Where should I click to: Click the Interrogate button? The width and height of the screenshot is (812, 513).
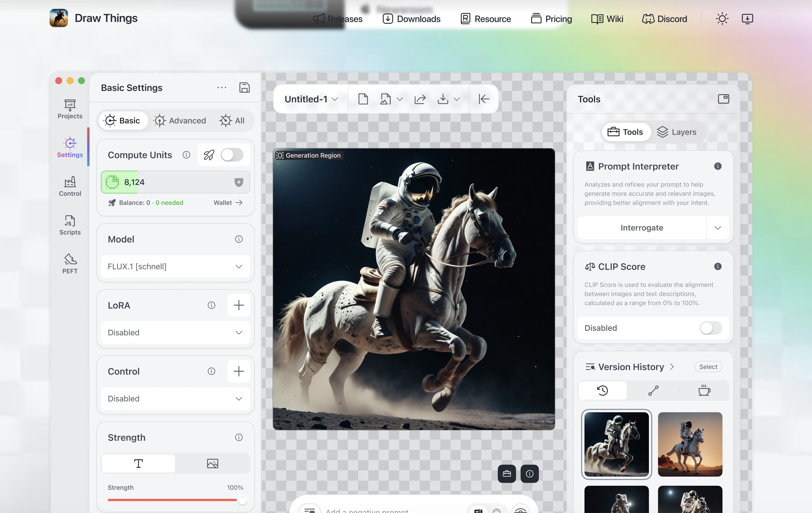coord(642,228)
